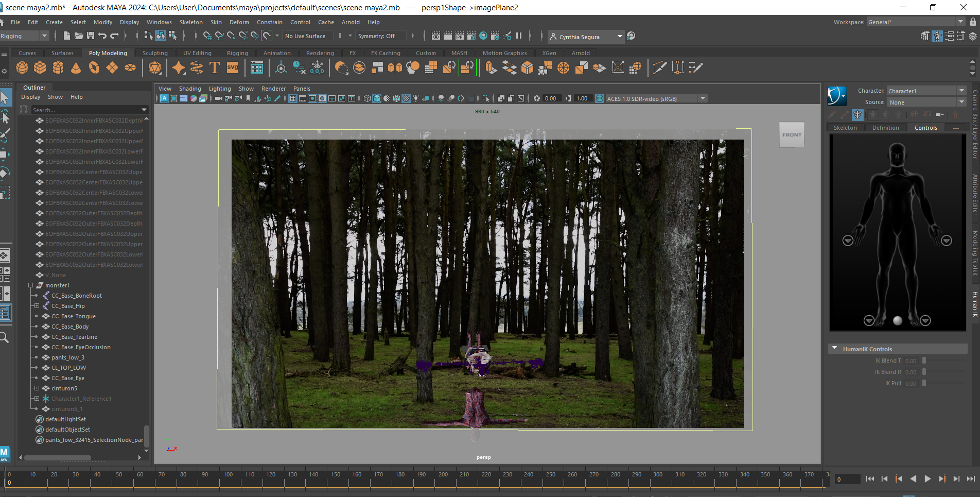980x497 pixels.
Task: Open the Workspace General dropdown
Action: coord(916,22)
